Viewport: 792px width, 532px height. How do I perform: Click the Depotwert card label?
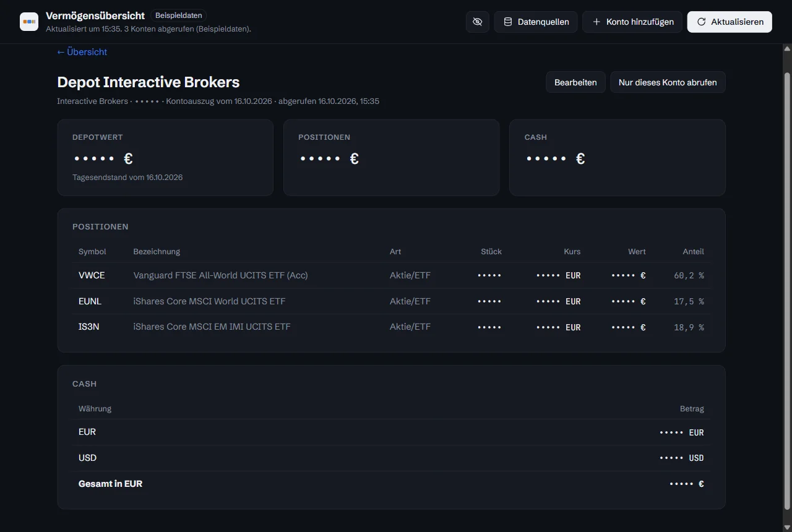pos(98,137)
